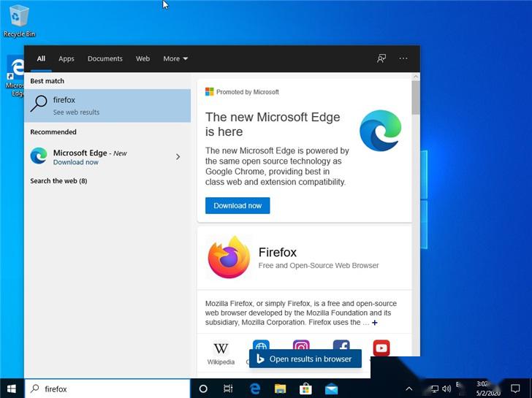Open the Windows Start button

pyautogui.click(x=12, y=389)
